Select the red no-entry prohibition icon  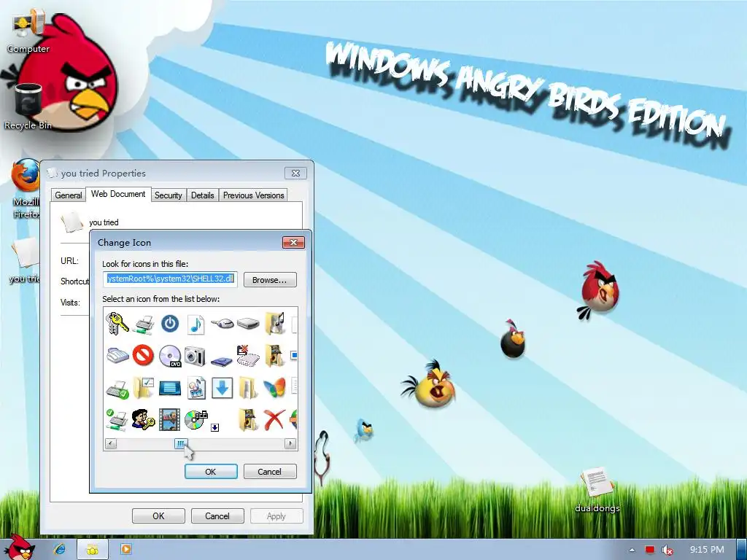click(x=143, y=355)
